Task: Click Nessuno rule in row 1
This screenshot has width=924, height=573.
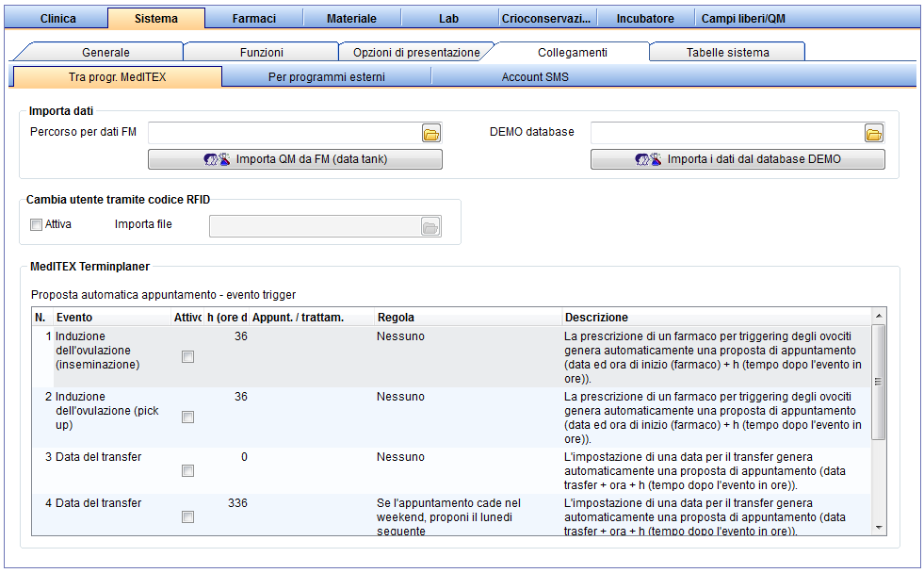Action: [400, 336]
